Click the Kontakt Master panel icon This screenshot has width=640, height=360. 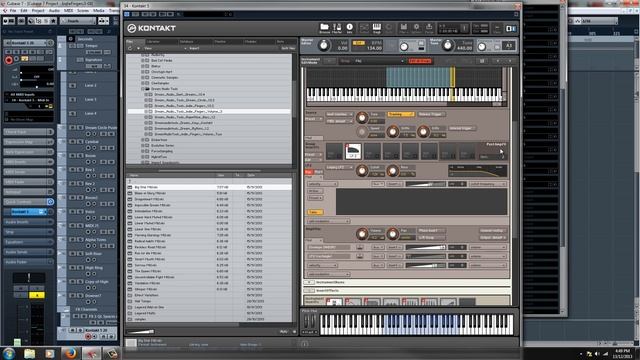337,27
